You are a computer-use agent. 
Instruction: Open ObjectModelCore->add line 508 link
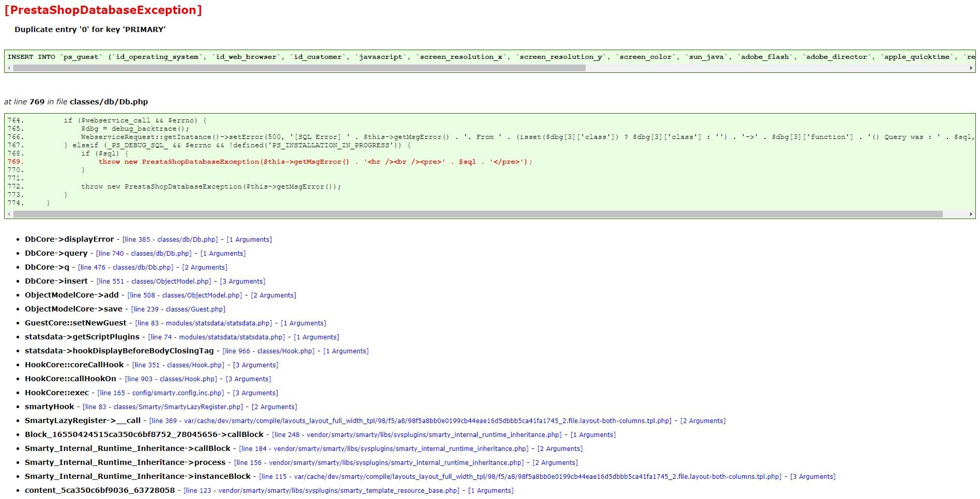(185, 295)
